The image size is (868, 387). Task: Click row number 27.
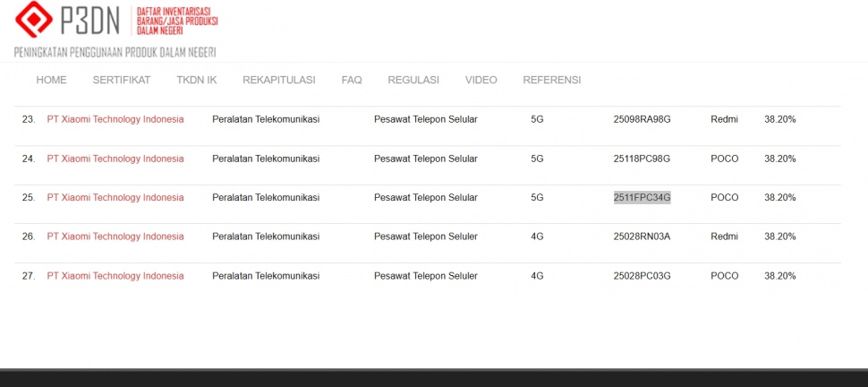coord(29,276)
